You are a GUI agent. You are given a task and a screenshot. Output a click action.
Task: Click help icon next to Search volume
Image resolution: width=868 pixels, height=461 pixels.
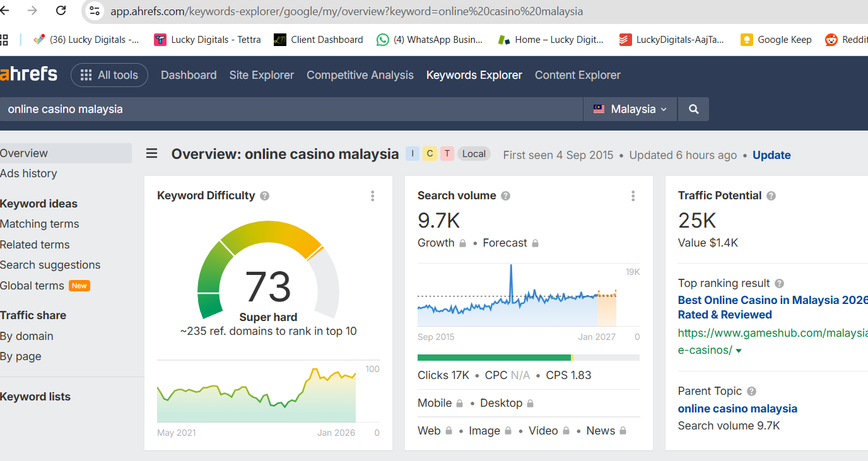click(x=506, y=196)
